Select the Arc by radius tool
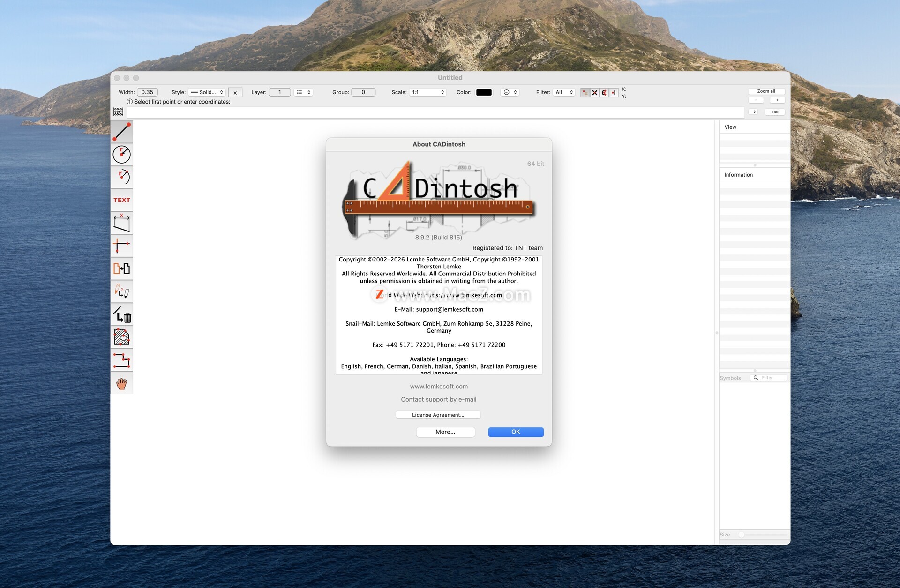Viewport: 900px width, 588px height. click(x=122, y=177)
